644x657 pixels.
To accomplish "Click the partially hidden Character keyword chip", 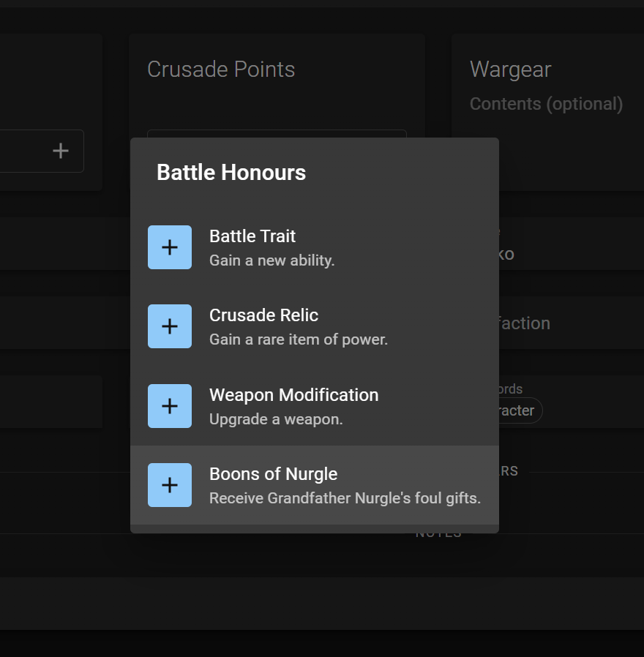I will click(x=520, y=410).
